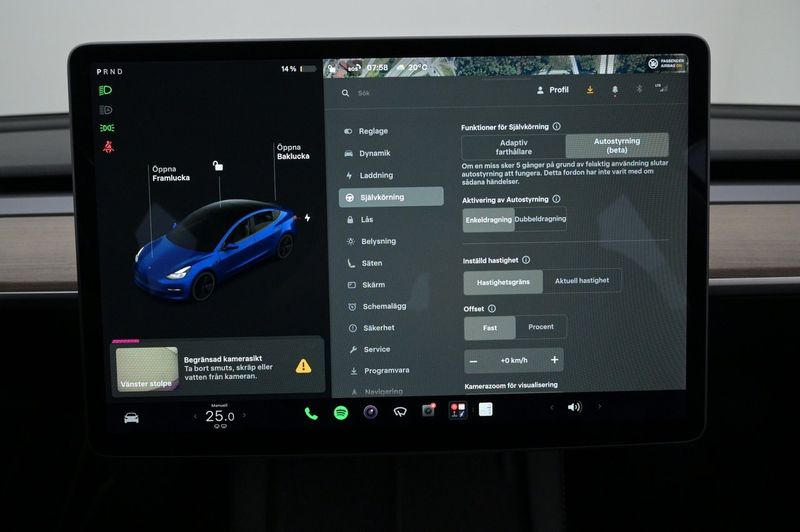Tap the 25.0 temperature display

[x=220, y=416]
